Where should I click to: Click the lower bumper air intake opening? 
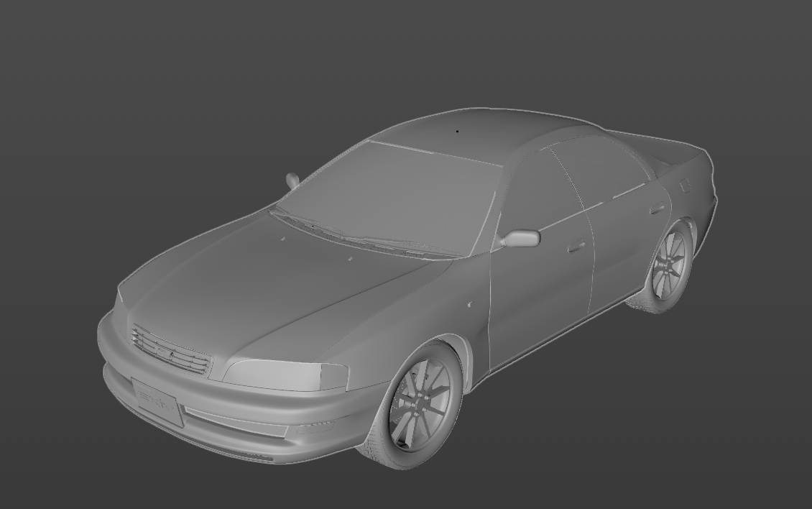[236, 421]
